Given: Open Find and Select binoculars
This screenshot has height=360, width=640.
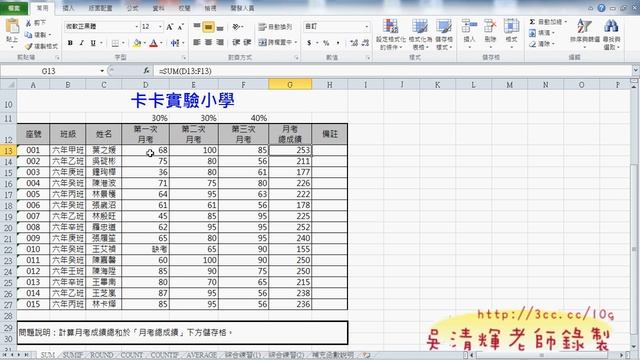Looking at the screenshot, I should point(611,33).
